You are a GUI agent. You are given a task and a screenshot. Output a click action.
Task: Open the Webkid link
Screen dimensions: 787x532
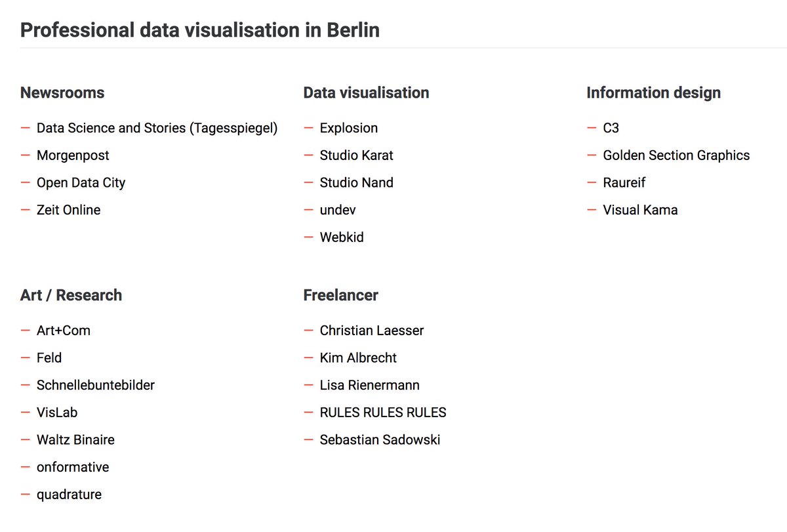(341, 237)
